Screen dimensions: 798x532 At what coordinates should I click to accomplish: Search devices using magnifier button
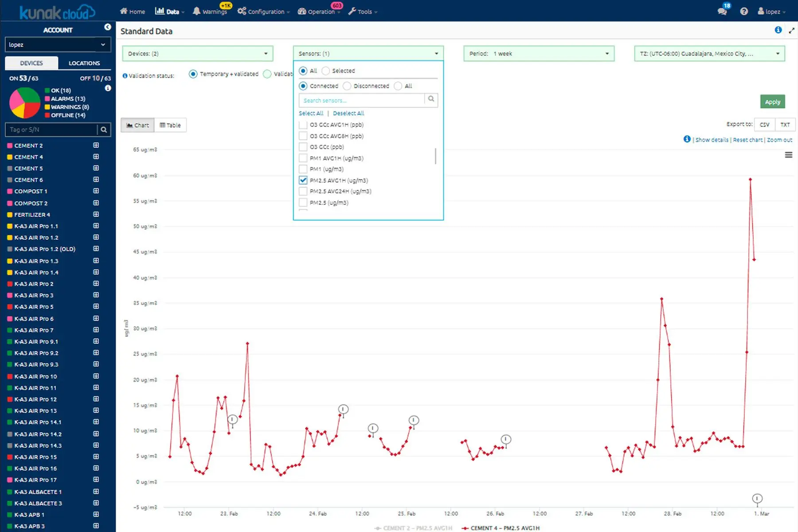[104, 129]
